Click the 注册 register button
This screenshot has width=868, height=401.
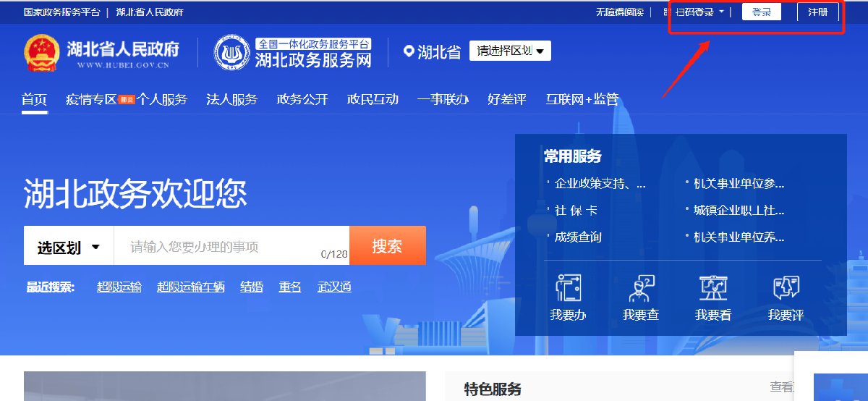click(818, 12)
